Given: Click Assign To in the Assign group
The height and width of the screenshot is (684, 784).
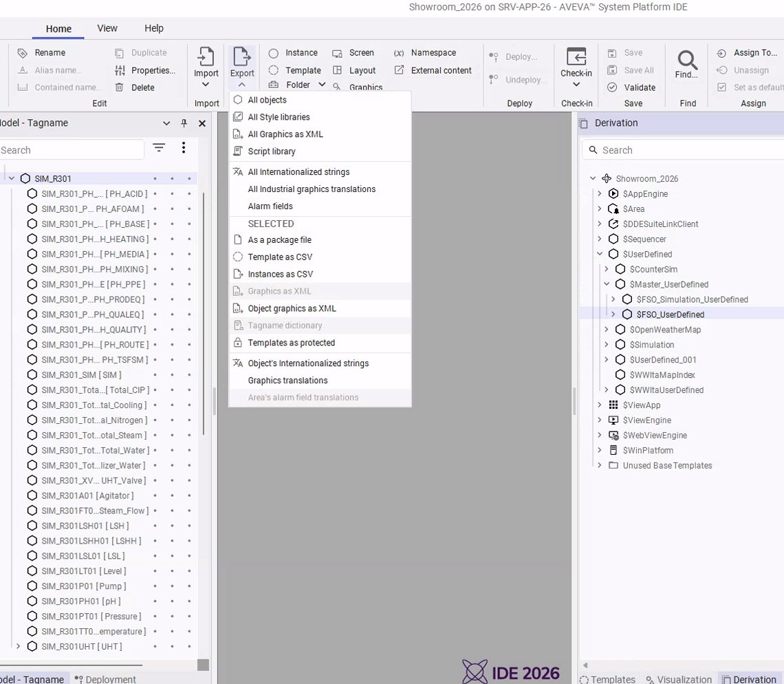Looking at the screenshot, I should (747, 52).
